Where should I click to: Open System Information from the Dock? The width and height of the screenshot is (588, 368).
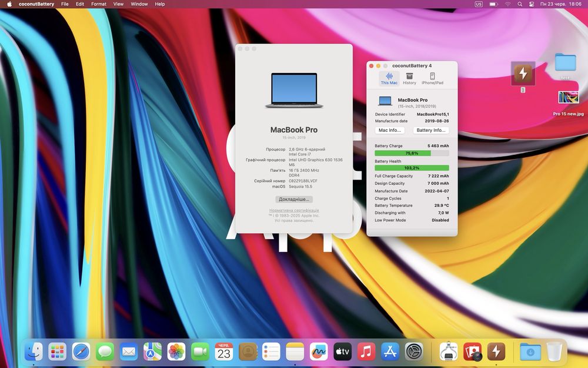pos(449,352)
